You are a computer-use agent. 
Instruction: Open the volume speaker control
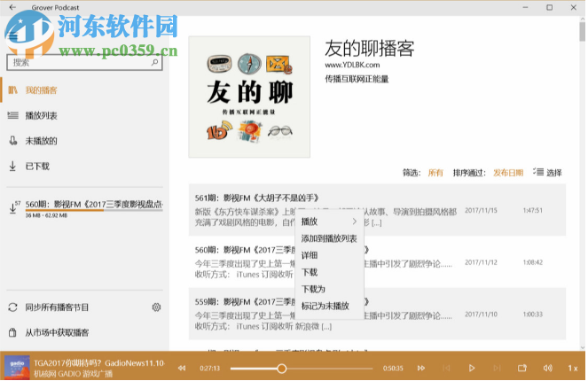pos(547,369)
